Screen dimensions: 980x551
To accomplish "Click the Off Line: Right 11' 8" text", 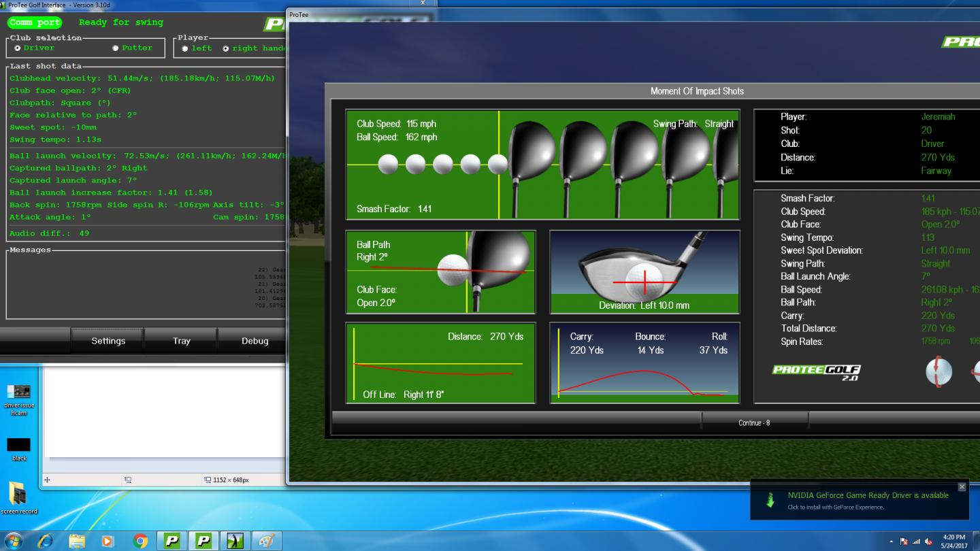I will 403,395.
